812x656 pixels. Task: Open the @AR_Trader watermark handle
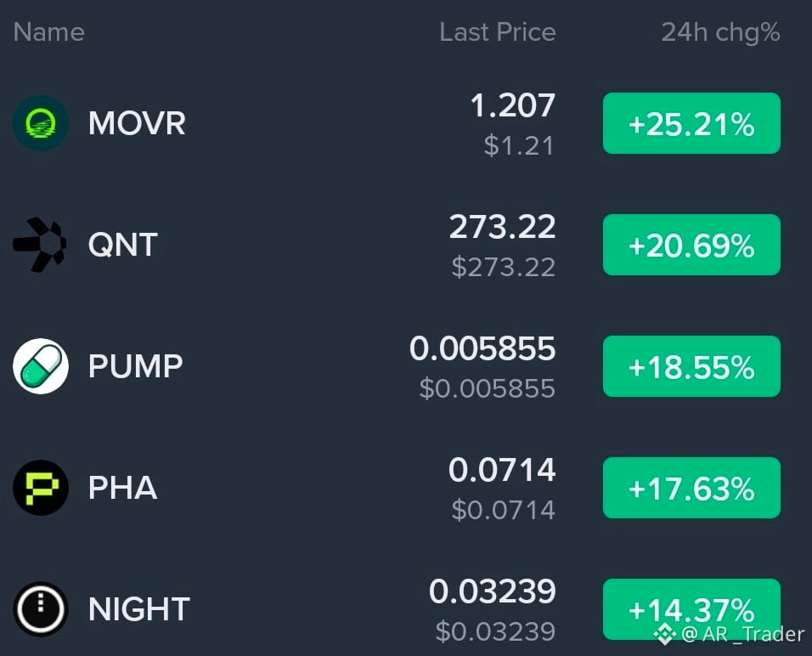coord(742,634)
